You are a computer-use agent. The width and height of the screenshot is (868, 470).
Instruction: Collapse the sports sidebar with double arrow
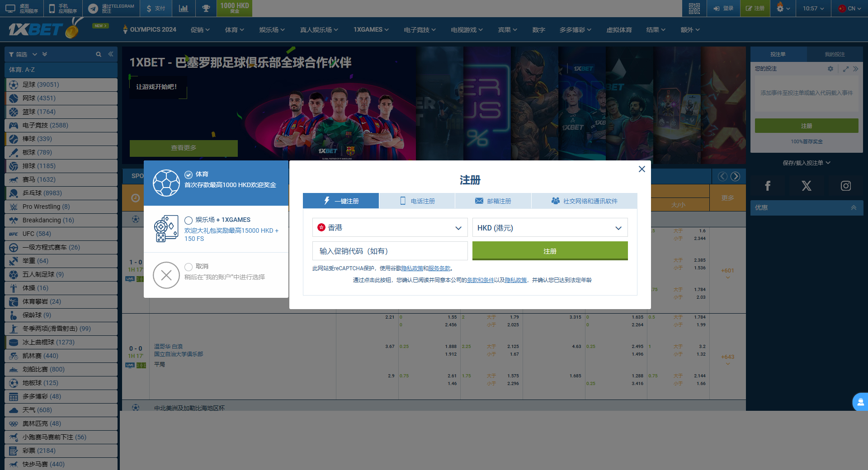(110, 54)
